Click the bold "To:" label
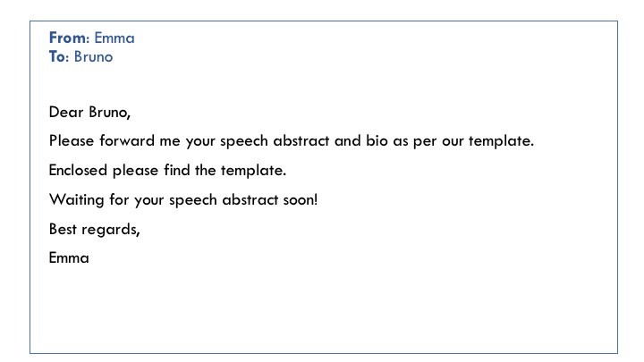 tap(59, 56)
